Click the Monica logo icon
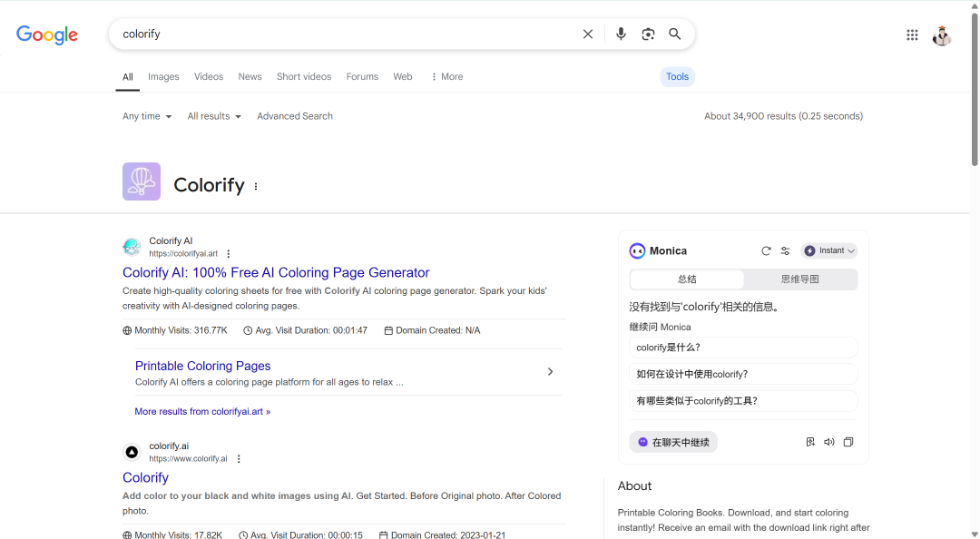The width and height of the screenshot is (980, 539). 637,250
